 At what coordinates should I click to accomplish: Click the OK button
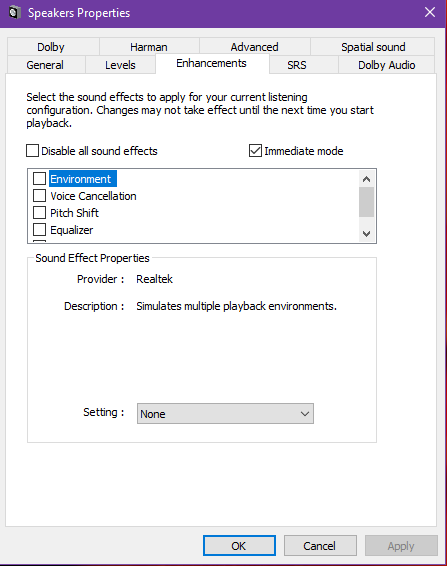pos(239,545)
